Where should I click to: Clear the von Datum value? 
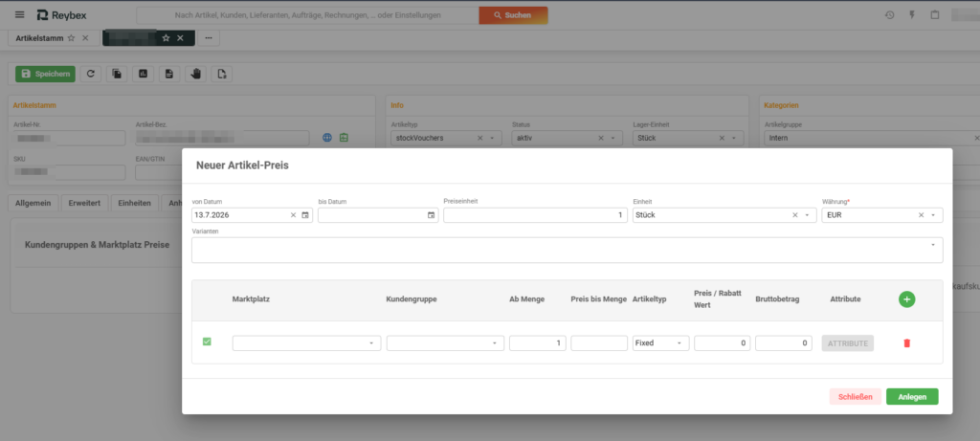coord(293,215)
